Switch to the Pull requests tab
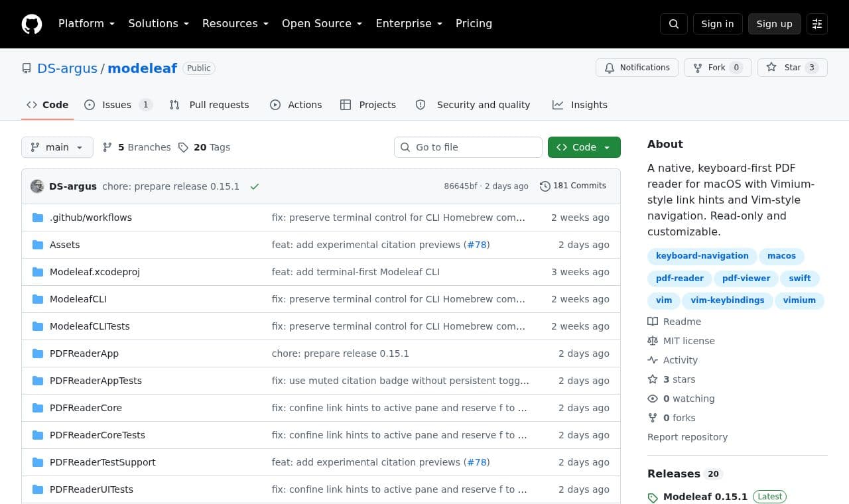The height and width of the screenshot is (504, 849). coord(209,105)
